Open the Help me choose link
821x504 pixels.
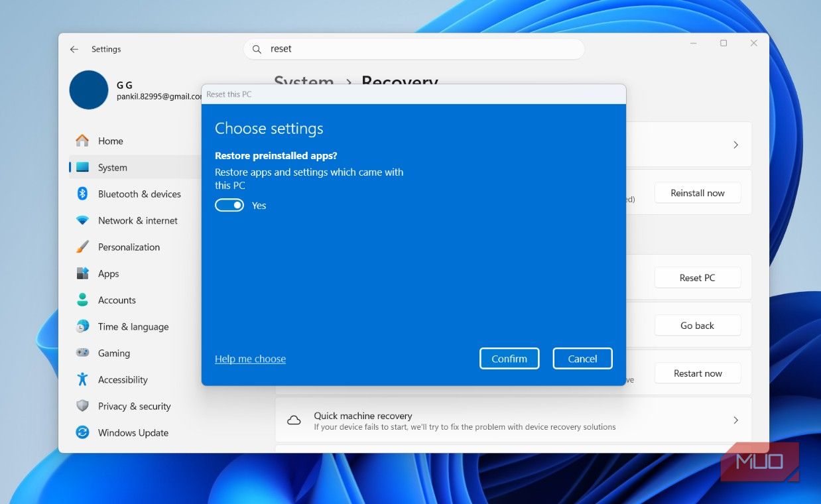(250, 359)
